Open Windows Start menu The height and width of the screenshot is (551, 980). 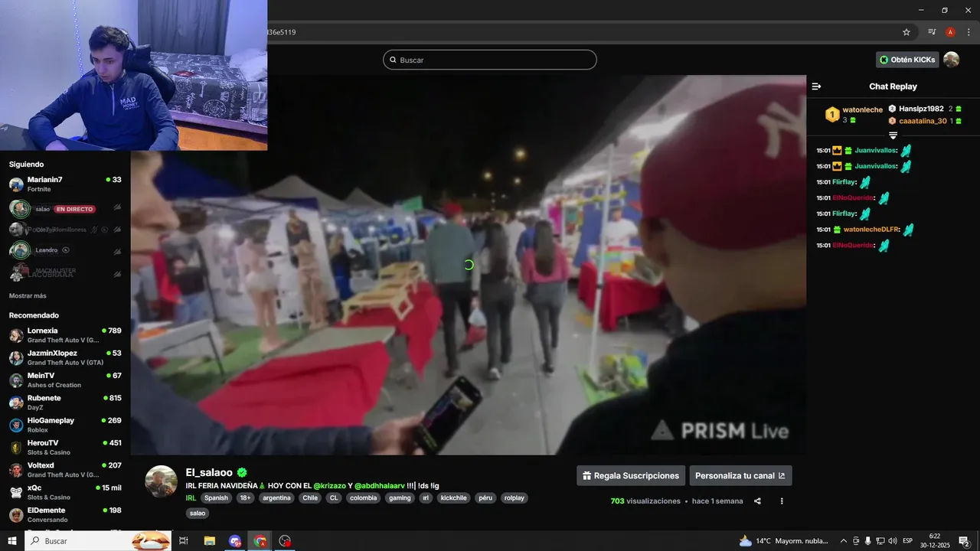tap(12, 541)
